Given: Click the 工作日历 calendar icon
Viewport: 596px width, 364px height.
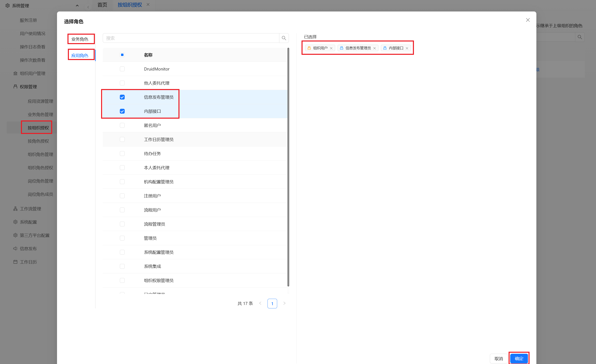Looking at the screenshot, I should 16,262.
